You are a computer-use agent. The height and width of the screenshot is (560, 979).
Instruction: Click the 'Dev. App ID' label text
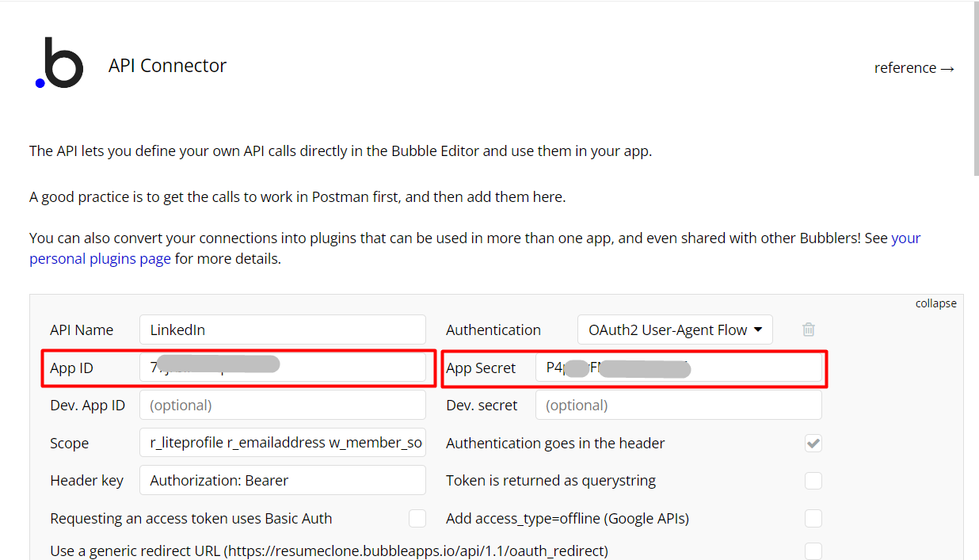tap(88, 406)
